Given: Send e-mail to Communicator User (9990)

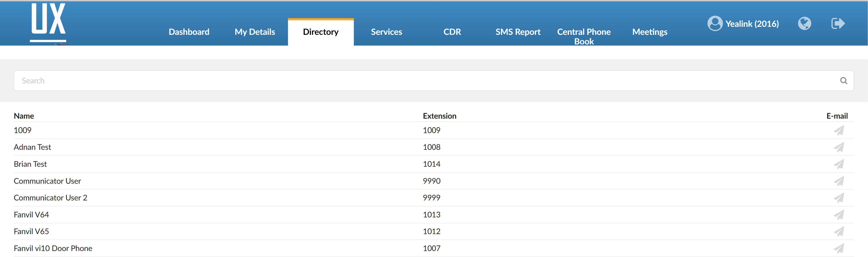Looking at the screenshot, I should tap(839, 181).
